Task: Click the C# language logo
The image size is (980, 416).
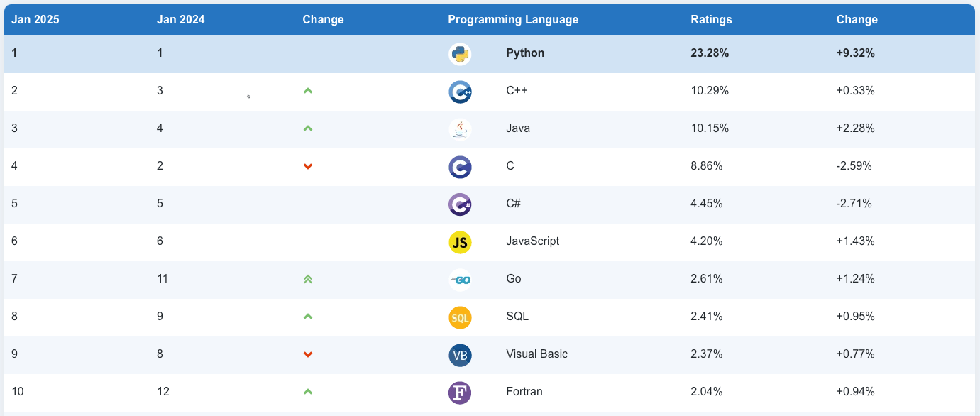Action: (x=460, y=204)
